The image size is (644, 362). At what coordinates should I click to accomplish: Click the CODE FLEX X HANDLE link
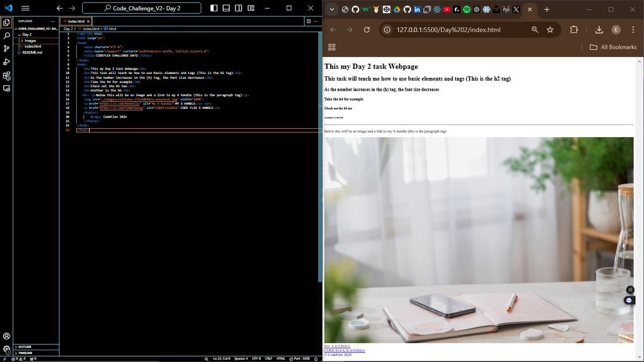pos(345,350)
